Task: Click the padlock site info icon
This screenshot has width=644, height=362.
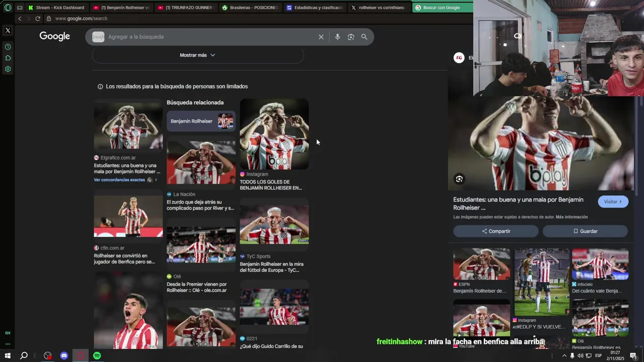Action: pyautogui.click(x=49, y=19)
